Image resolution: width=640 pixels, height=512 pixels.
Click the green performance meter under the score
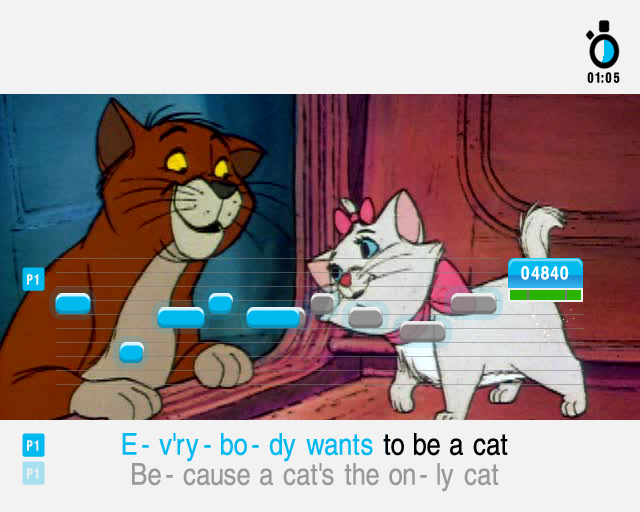(x=545, y=295)
